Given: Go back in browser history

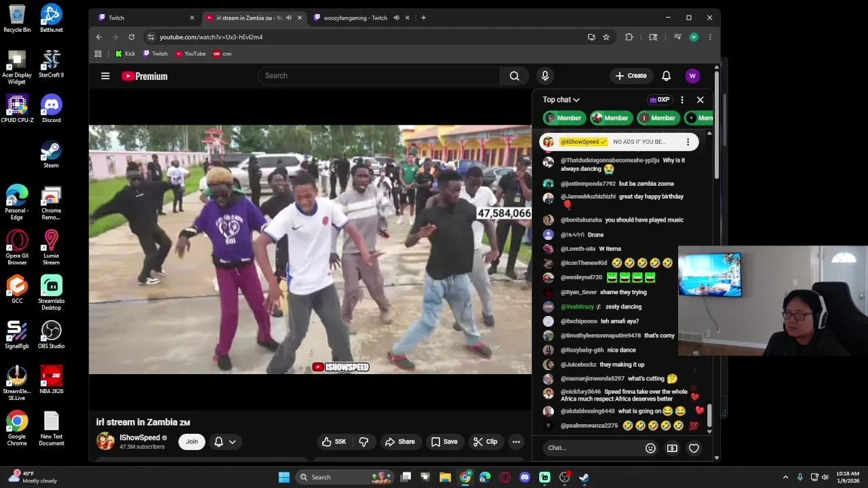Looking at the screenshot, I should (99, 37).
